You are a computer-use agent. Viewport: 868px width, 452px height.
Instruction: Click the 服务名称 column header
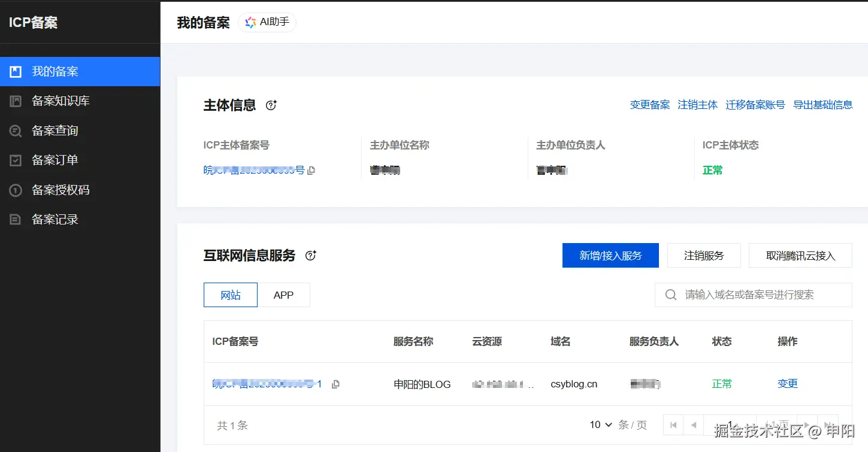coord(413,342)
